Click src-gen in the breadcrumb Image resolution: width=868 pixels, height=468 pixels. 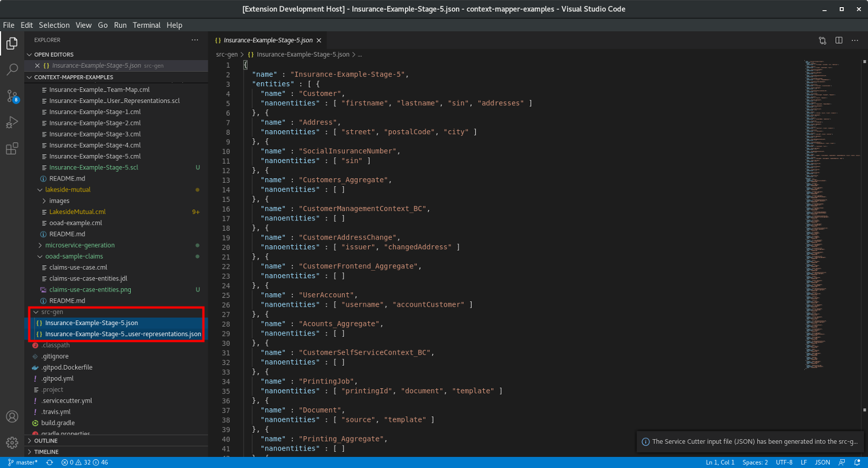click(x=227, y=54)
